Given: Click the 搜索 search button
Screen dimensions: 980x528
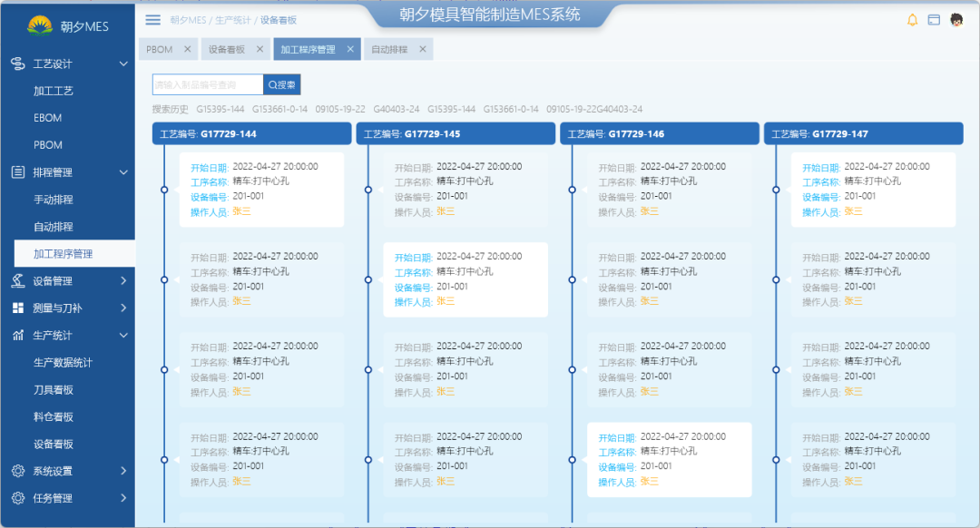Looking at the screenshot, I should click(282, 83).
